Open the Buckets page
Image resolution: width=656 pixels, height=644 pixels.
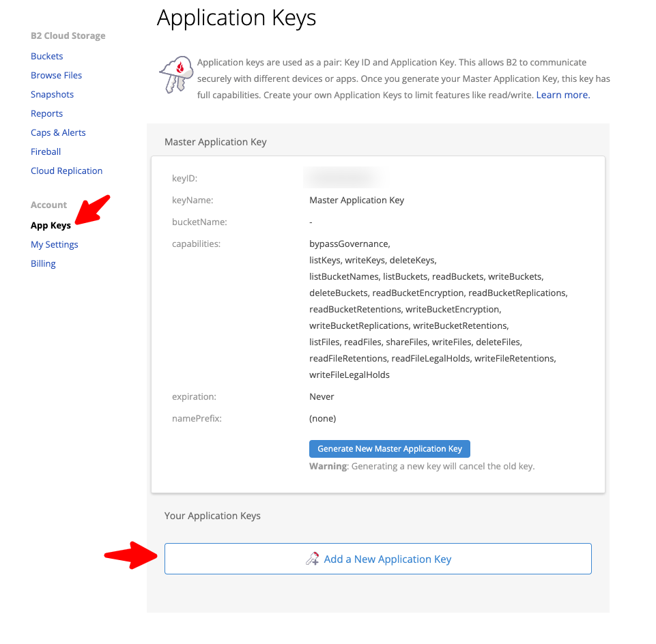(46, 57)
